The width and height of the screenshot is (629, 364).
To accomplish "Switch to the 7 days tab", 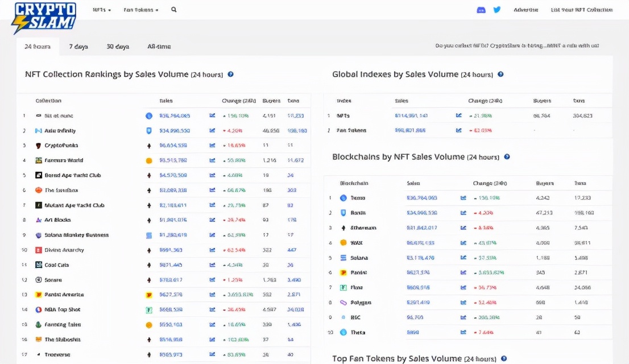I will coord(78,47).
